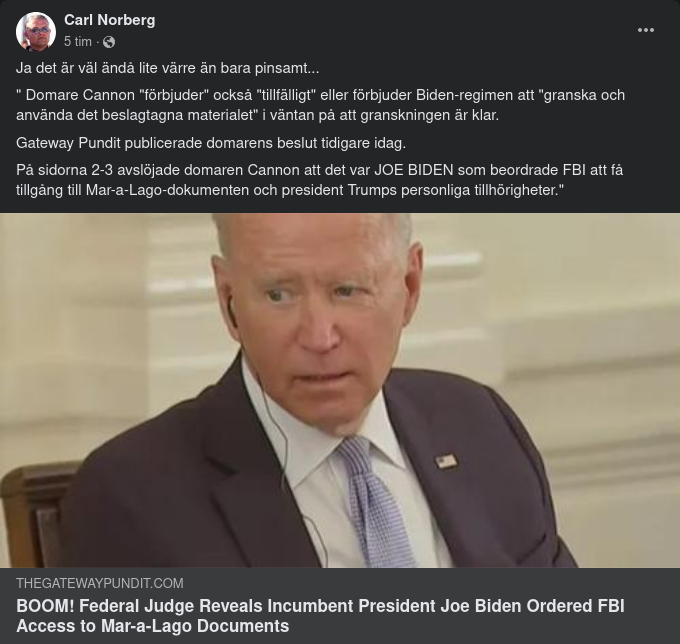This screenshot has height=644, width=680.
Task: Click 'Mar-a-Lago Documents' in the headline
Action: tap(195, 626)
